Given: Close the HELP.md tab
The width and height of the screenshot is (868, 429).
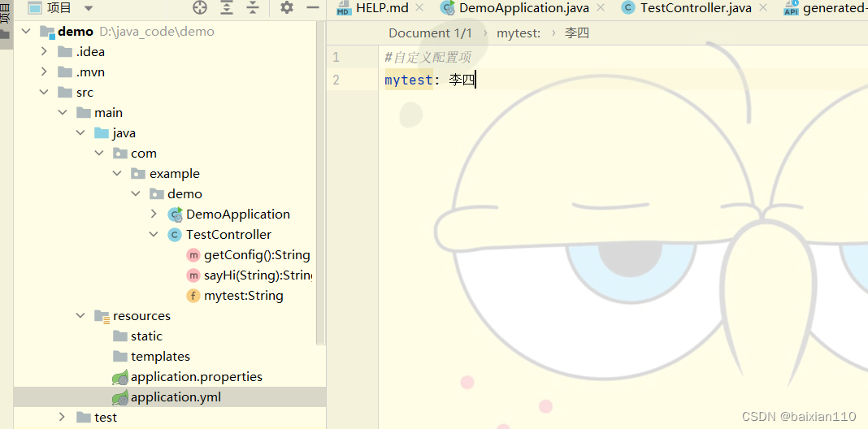Looking at the screenshot, I should tap(419, 8).
